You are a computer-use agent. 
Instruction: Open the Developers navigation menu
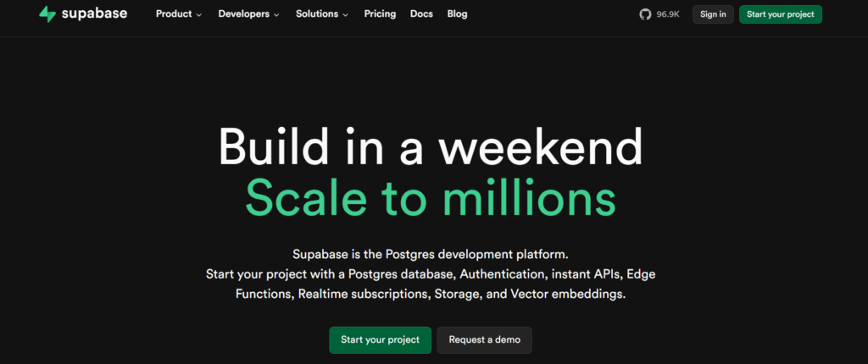coord(243,14)
